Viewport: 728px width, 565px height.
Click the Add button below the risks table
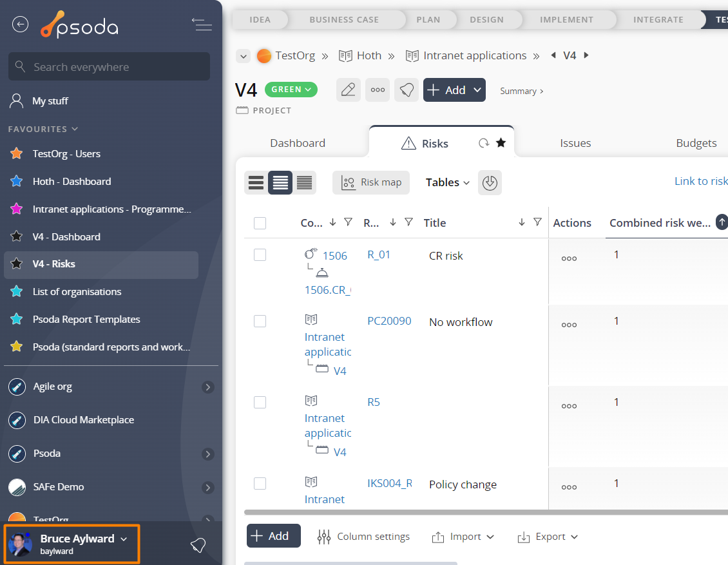point(273,536)
